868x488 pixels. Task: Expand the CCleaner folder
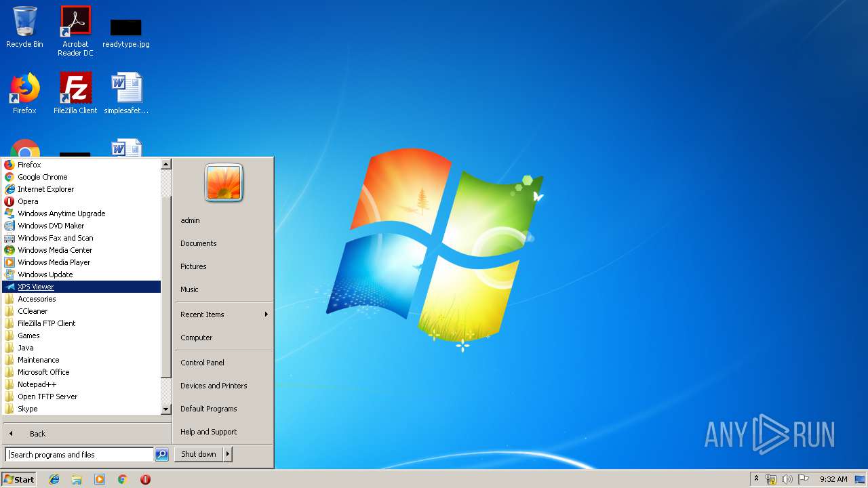[81, 311]
